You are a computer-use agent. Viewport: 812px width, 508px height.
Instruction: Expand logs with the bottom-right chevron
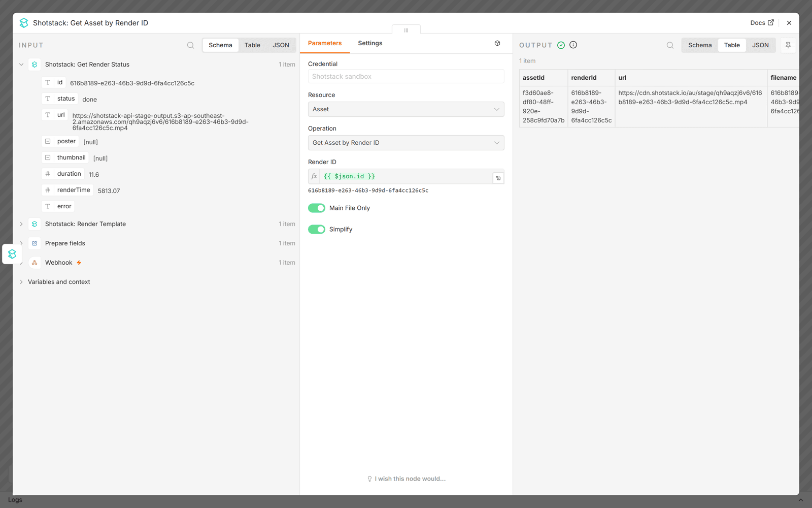800,500
